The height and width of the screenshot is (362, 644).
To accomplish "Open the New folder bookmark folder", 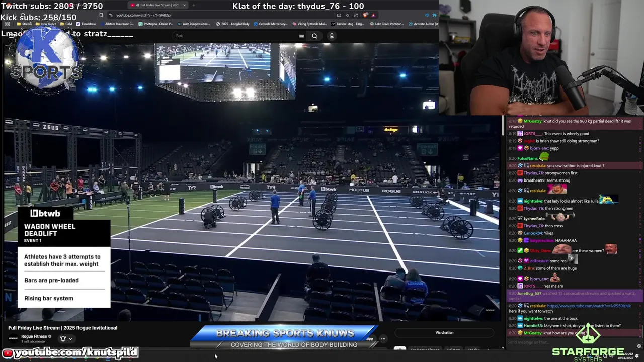I will (x=46, y=24).
